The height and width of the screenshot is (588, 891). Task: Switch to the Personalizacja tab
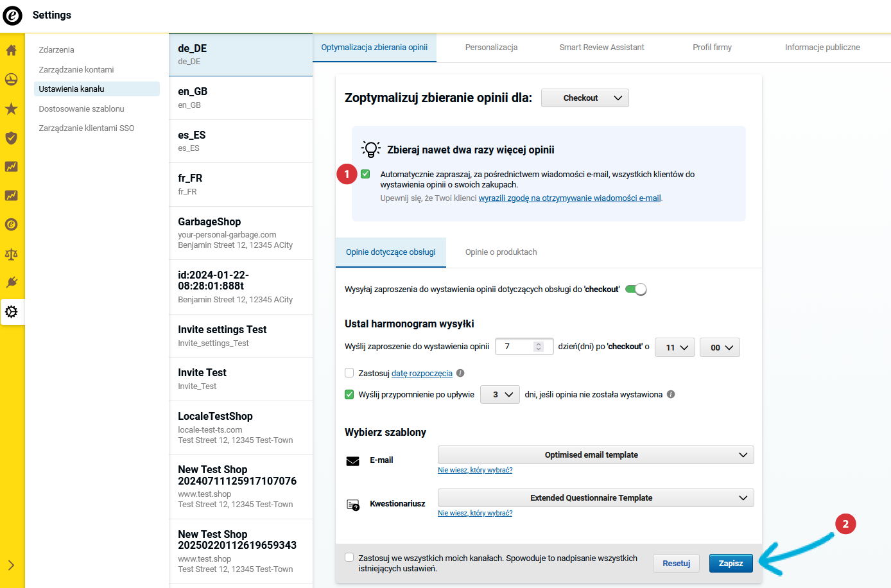(x=491, y=48)
